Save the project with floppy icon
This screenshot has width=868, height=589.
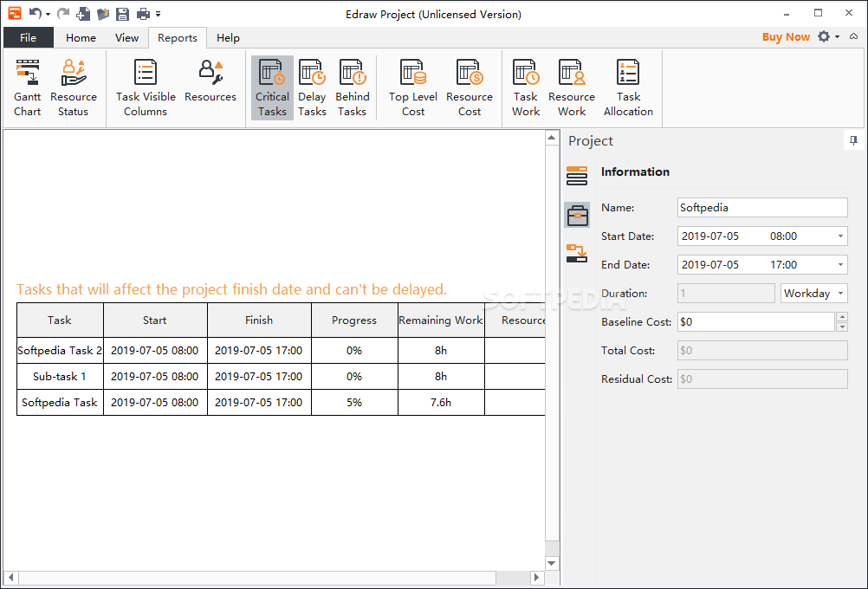122,13
